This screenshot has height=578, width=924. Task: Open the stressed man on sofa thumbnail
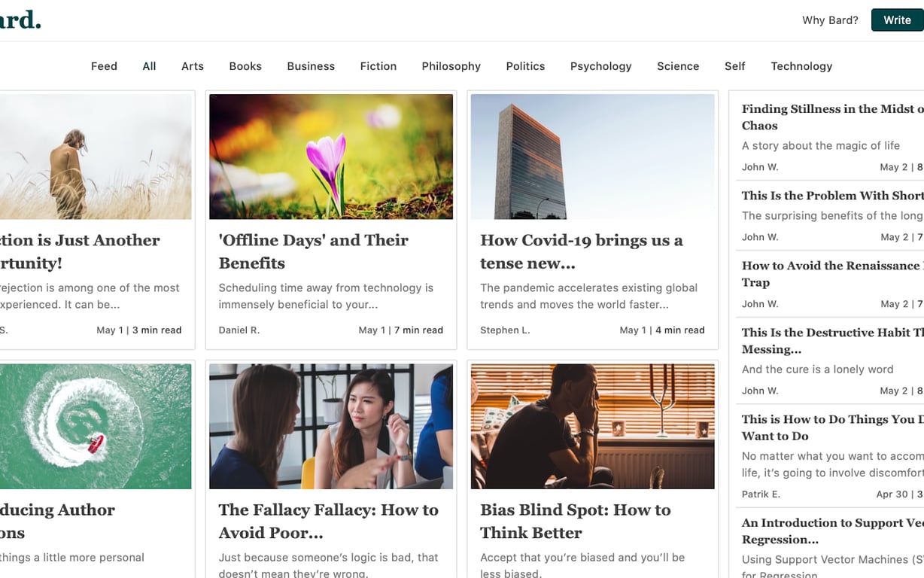click(592, 427)
